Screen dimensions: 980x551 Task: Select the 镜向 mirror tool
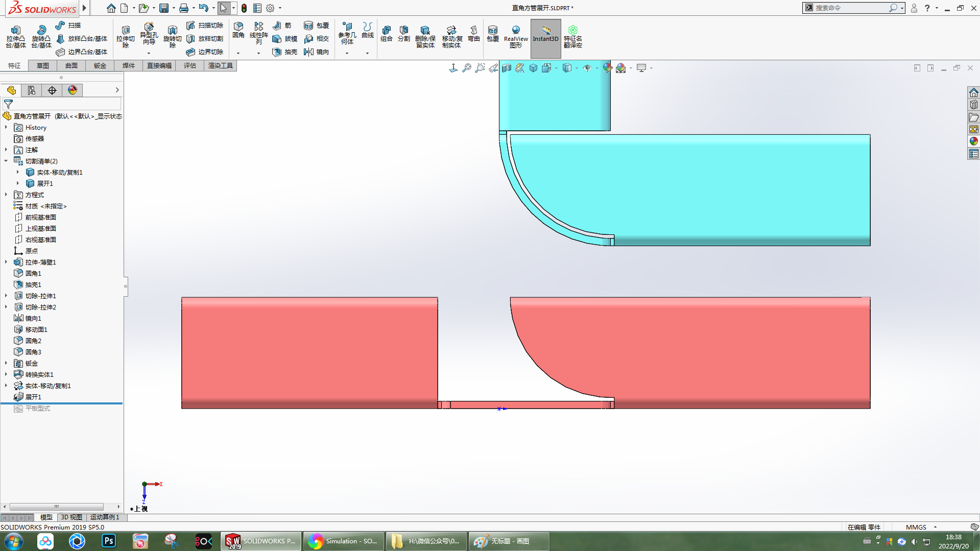(x=316, y=52)
